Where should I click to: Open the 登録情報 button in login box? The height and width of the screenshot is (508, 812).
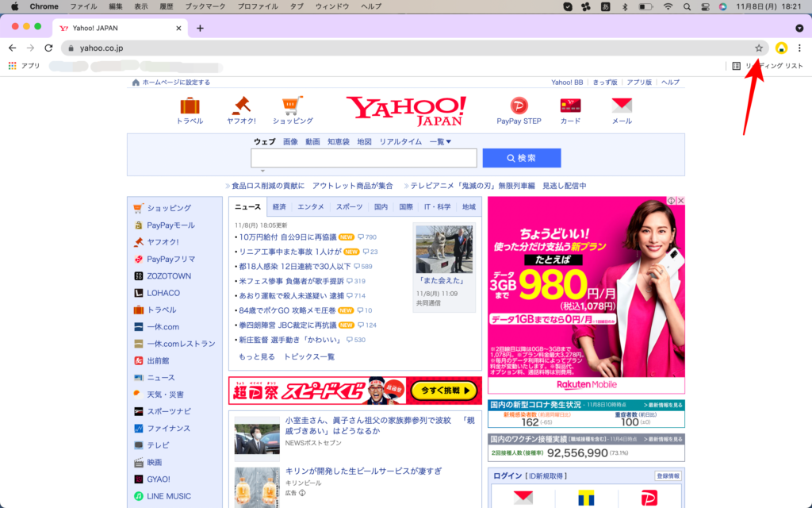[x=668, y=476]
